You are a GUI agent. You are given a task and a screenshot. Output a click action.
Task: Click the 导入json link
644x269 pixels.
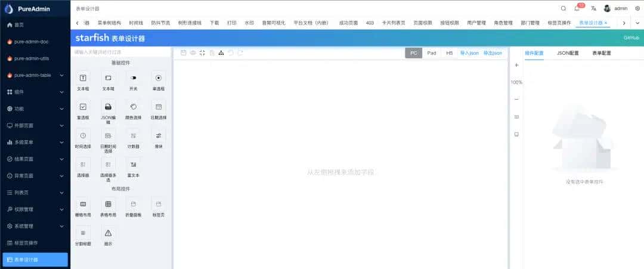pos(469,53)
